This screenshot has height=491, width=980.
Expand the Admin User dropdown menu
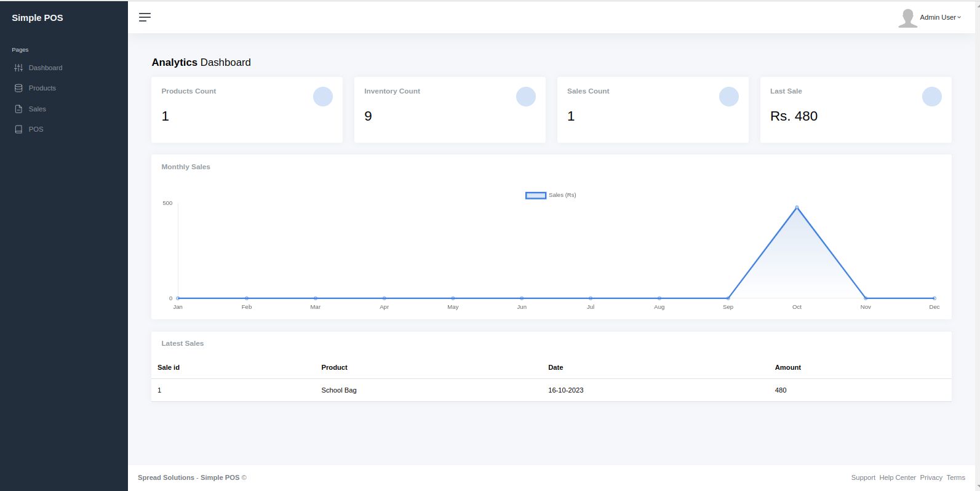(x=940, y=17)
